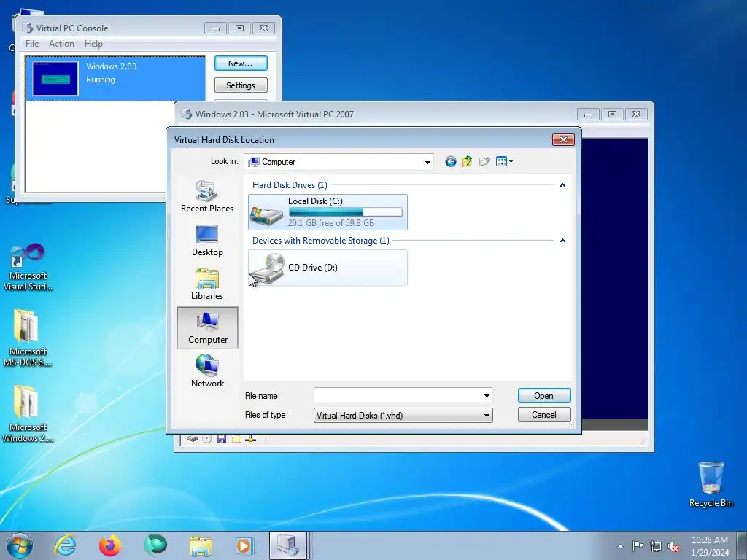Screen dimensions: 747x560
Task: Click shared folder status icon in VM window
Action: pyautogui.click(x=236, y=438)
